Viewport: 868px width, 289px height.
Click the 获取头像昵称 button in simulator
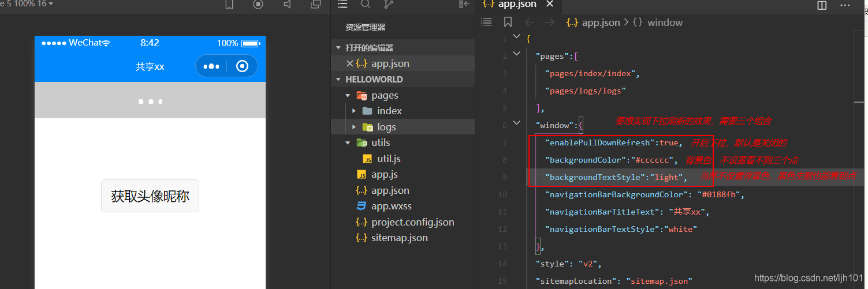pos(150,196)
